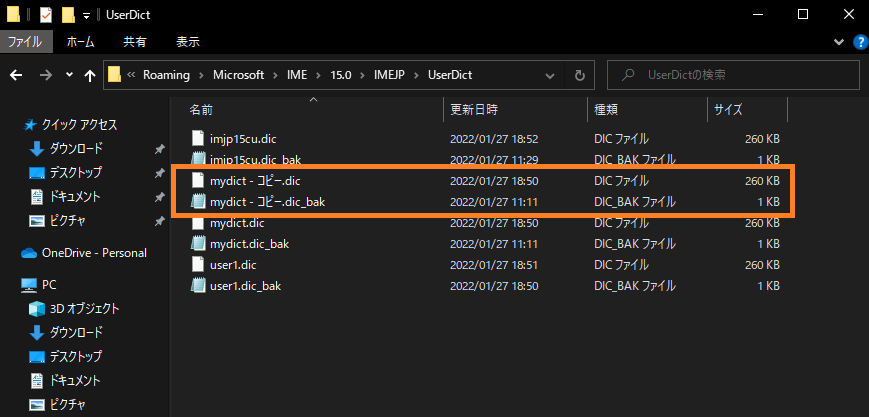Expand the address bar history dropdown
This screenshot has width=869, height=417.
550,75
